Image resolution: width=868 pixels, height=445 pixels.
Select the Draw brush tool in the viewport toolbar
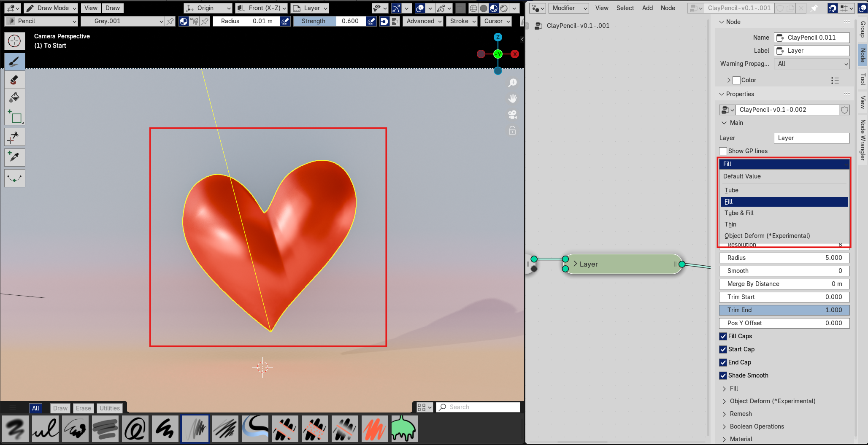(x=14, y=62)
